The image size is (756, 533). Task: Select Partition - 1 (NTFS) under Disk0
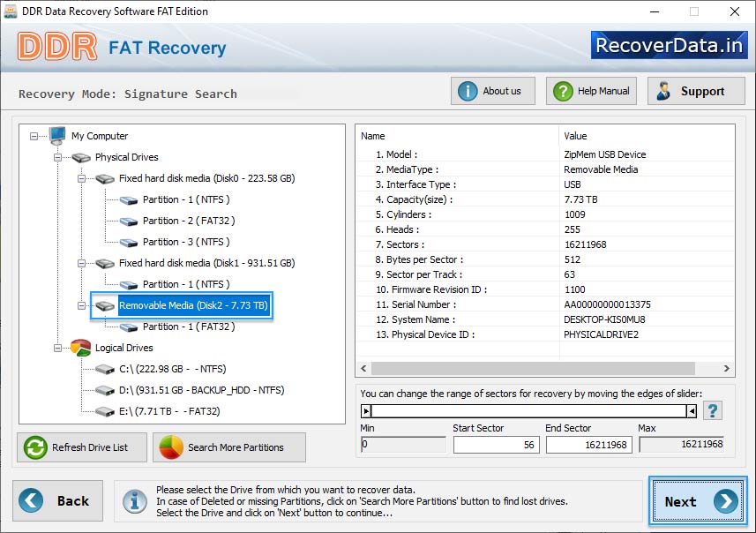click(x=186, y=199)
